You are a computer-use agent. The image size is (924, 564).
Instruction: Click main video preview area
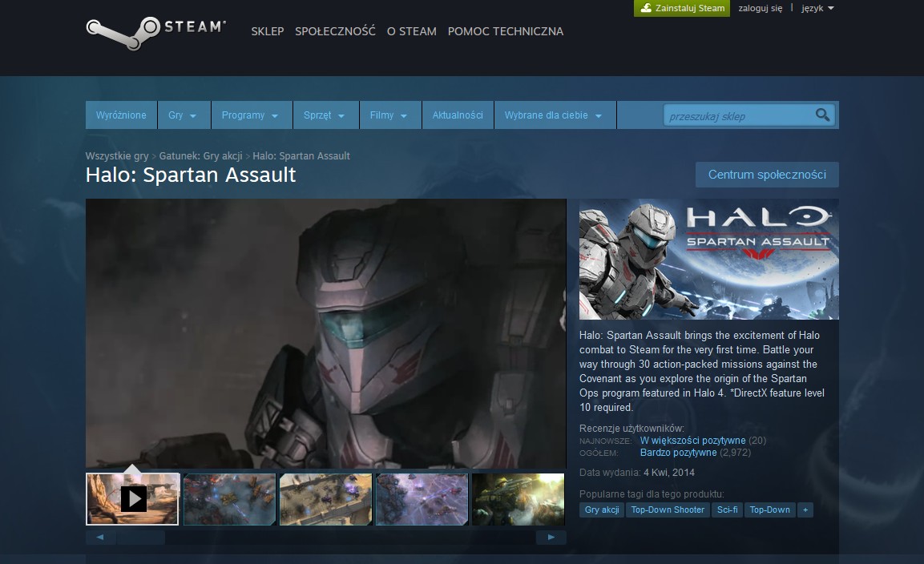pos(326,333)
